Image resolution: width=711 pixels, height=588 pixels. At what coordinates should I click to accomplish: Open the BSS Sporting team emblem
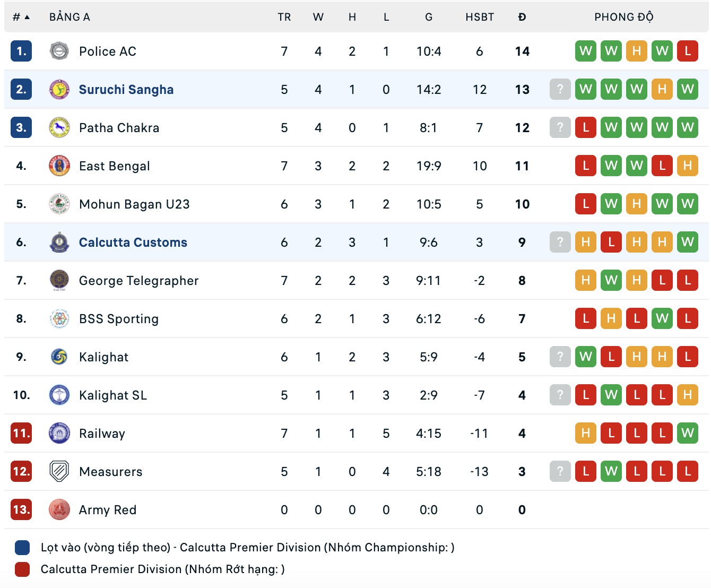[x=59, y=318]
